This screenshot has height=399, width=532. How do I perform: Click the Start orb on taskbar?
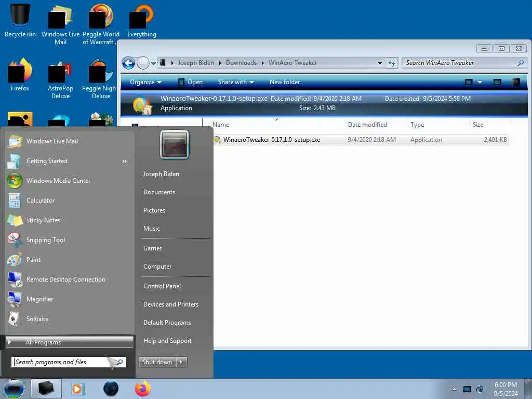click(13, 389)
